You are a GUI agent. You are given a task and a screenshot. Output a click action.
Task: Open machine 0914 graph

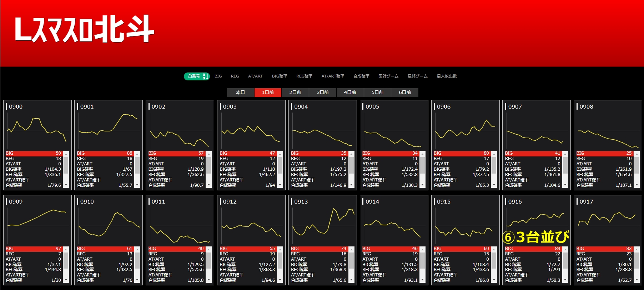coord(394,226)
